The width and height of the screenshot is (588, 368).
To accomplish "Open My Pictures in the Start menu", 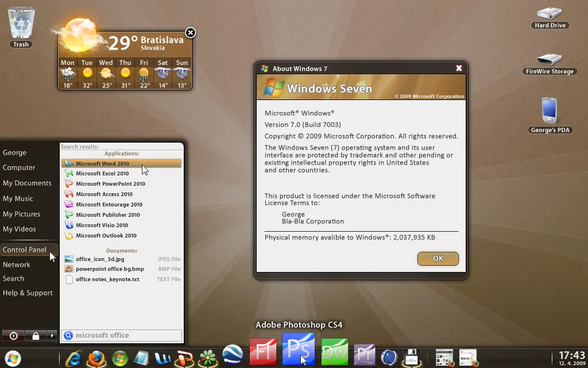I will click(x=21, y=214).
